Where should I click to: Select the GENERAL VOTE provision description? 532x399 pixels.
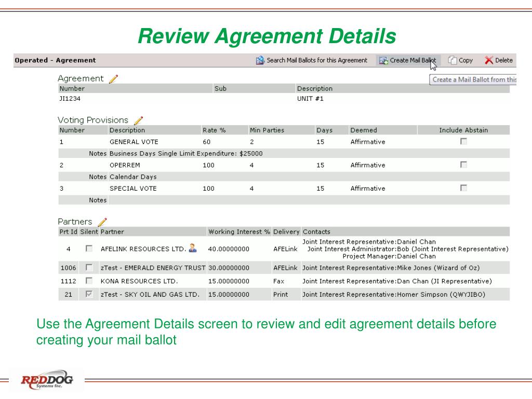(x=134, y=142)
